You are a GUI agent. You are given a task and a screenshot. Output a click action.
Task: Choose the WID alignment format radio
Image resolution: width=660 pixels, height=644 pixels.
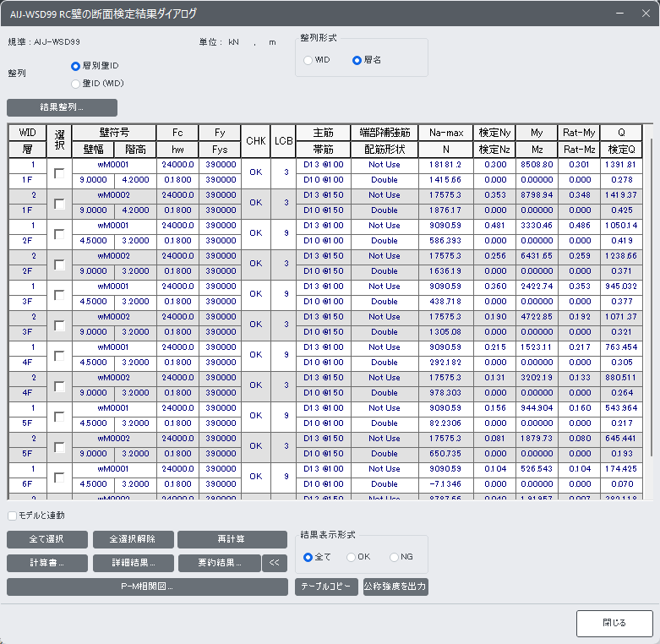click(308, 60)
